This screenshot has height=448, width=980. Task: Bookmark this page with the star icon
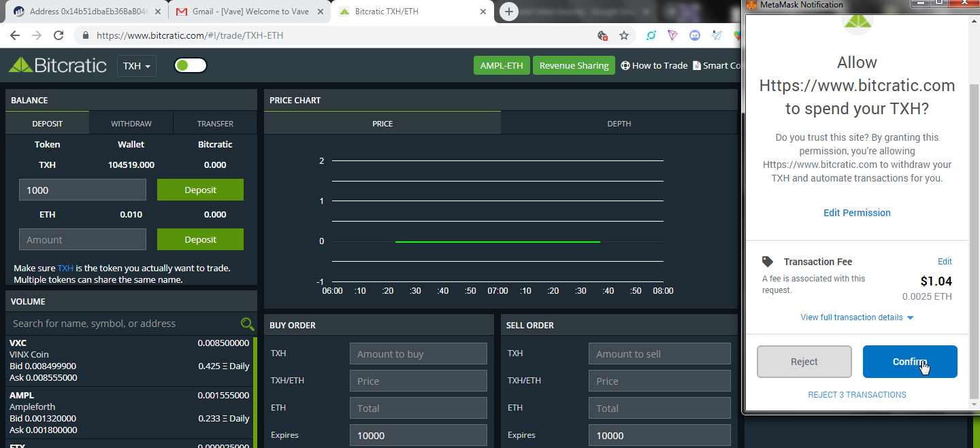coord(624,35)
